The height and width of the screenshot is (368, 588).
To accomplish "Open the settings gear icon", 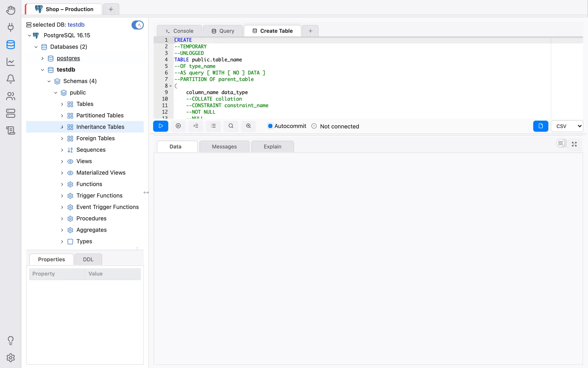I will 10,358.
